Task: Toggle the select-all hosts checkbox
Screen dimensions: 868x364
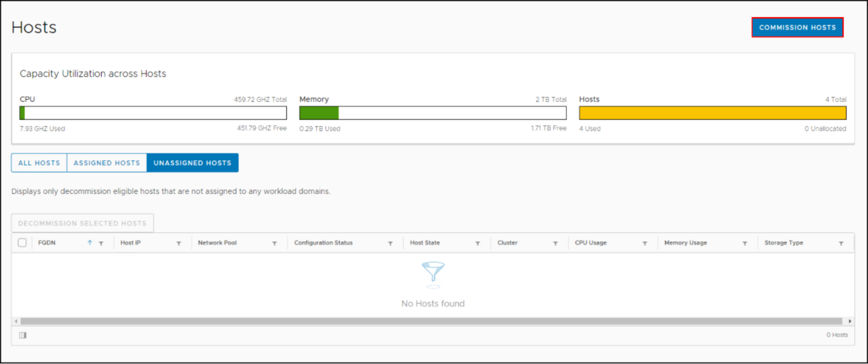Action: [22, 243]
